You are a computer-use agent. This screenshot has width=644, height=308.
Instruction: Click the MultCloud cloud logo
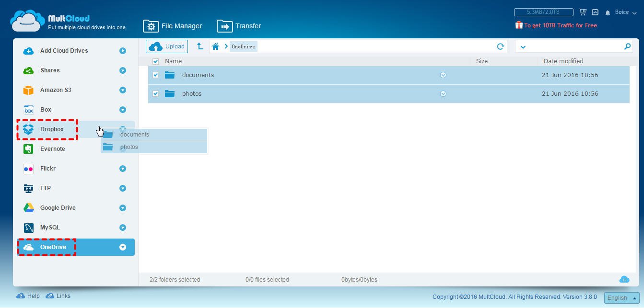tap(28, 21)
